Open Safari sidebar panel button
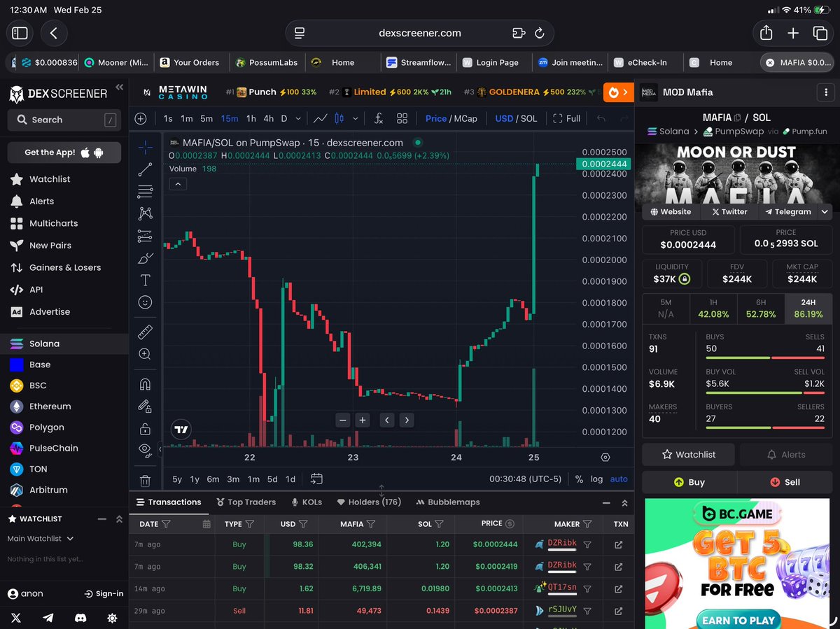 (x=20, y=33)
